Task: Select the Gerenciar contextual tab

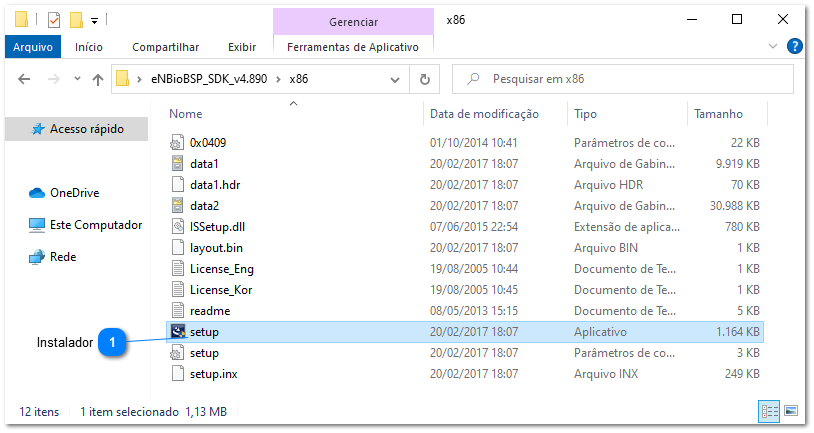Action: click(353, 22)
